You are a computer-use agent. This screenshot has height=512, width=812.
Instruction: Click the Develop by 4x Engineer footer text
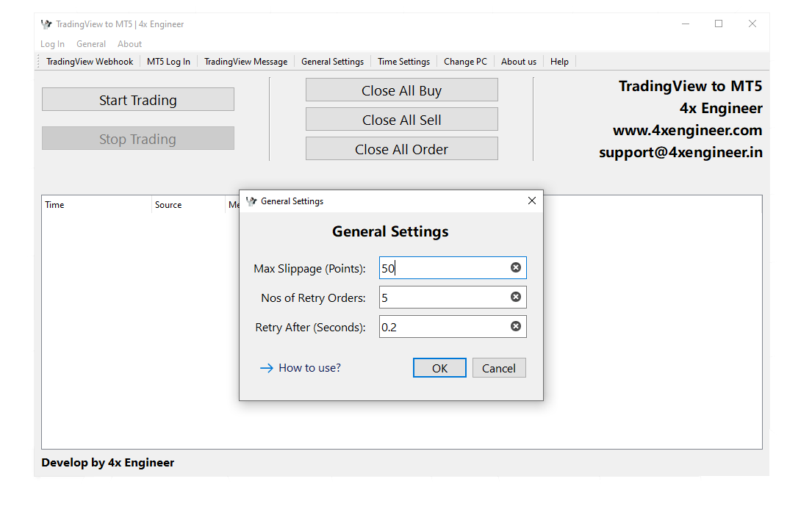tap(108, 463)
